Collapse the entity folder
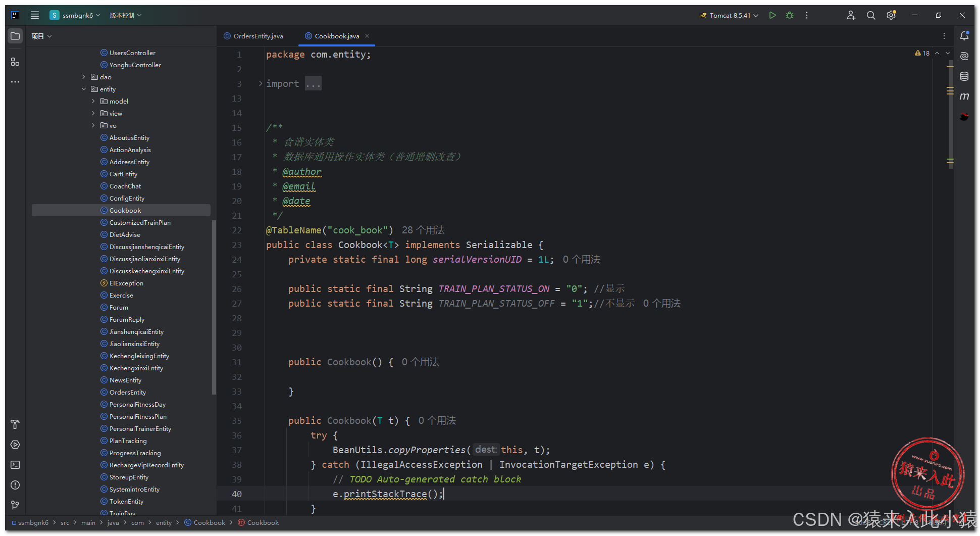The width and height of the screenshot is (980, 536). (84, 89)
